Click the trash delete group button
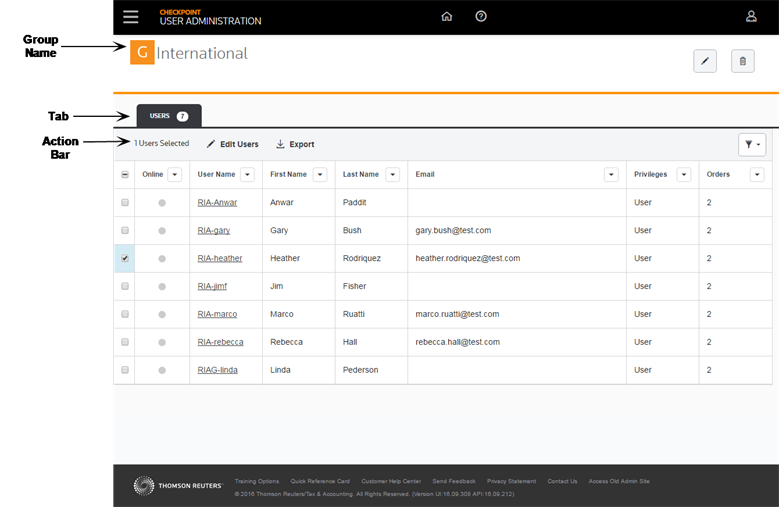Viewport: 779px width, 507px height. [x=742, y=61]
